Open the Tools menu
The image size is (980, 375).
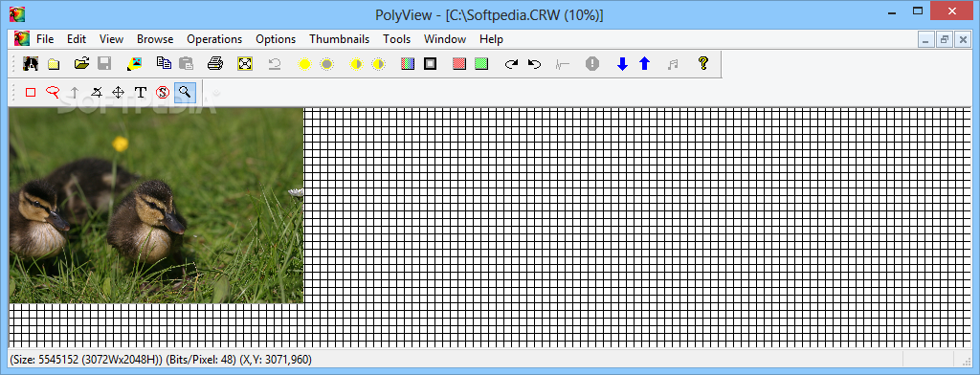[x=397, y=39]
